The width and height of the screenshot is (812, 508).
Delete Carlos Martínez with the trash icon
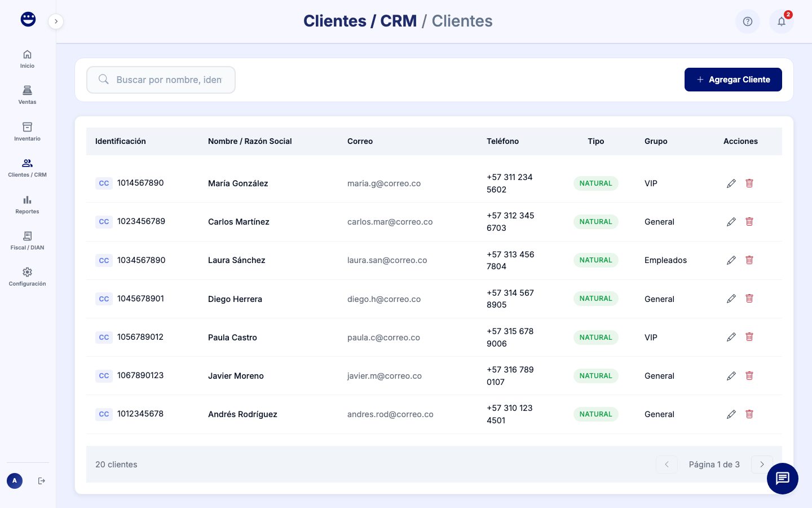coord(749,222)
